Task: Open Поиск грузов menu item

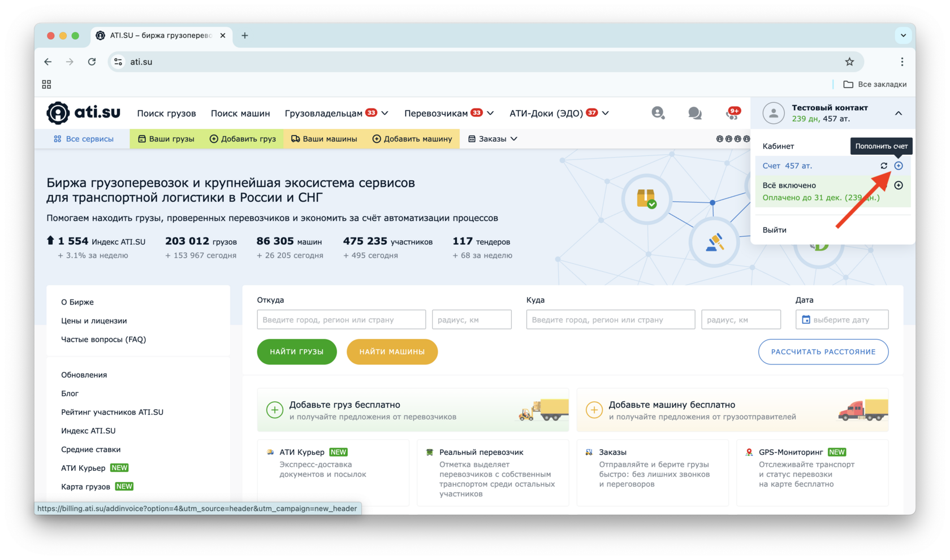Action: 166,113
